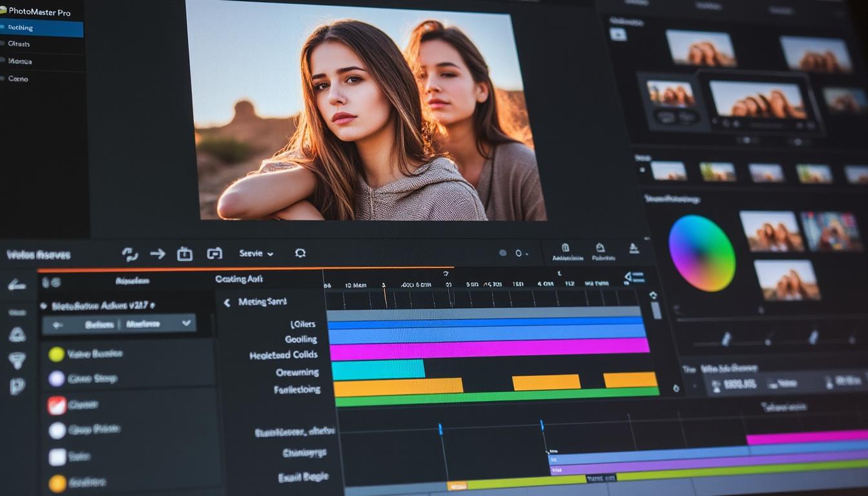This screenshot has width=868, height=496.
Task: Click the Heqletead Colids track label
Action: pyautogui.click(x=284, y=355)
